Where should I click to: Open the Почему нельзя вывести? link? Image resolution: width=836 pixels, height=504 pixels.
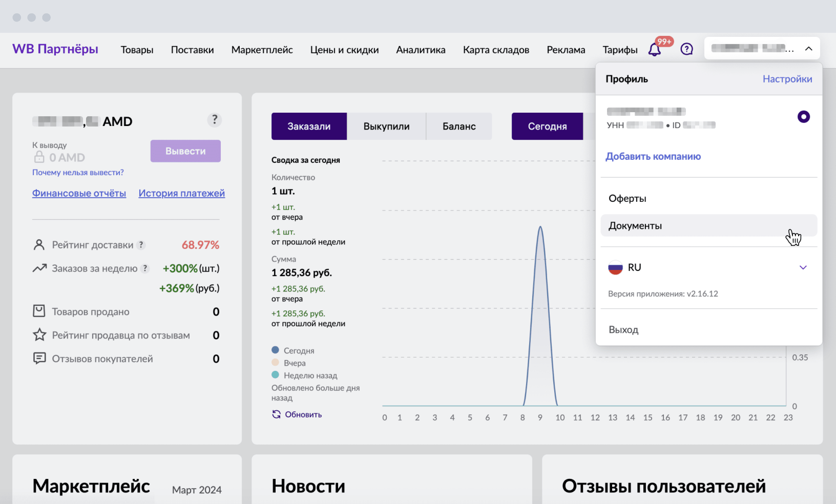[78, 172]
